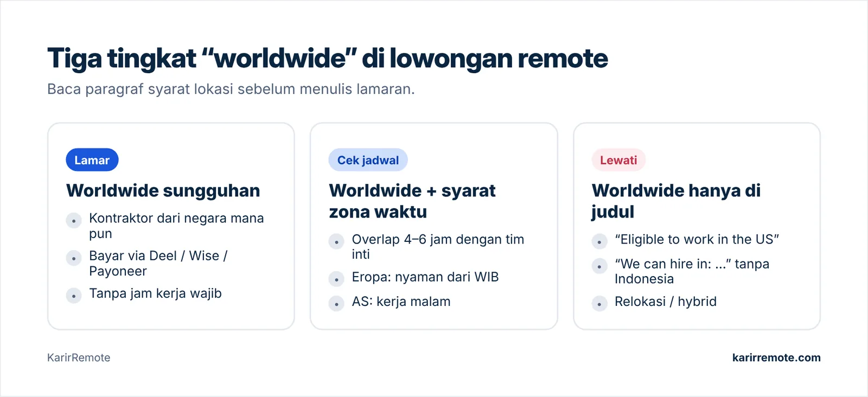Click the KarirRemote brand label
This screenshot has height=397, width=868.
click(x=79, y=357)
